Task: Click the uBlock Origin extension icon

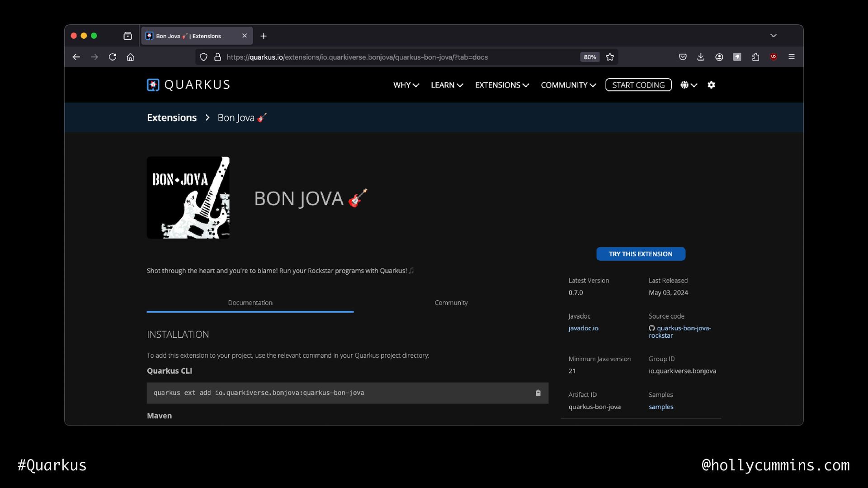Action: pyautogui.click(x=774, y=57)
